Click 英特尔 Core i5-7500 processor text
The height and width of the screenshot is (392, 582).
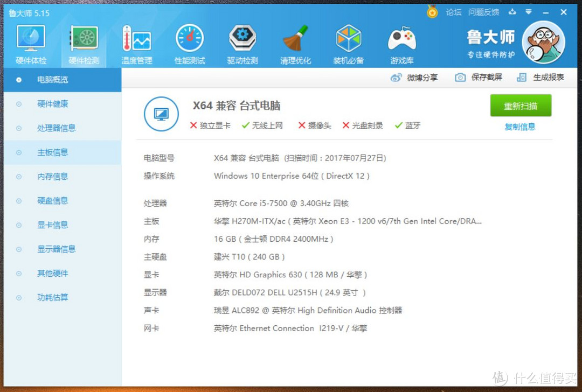tap(281, 203)
